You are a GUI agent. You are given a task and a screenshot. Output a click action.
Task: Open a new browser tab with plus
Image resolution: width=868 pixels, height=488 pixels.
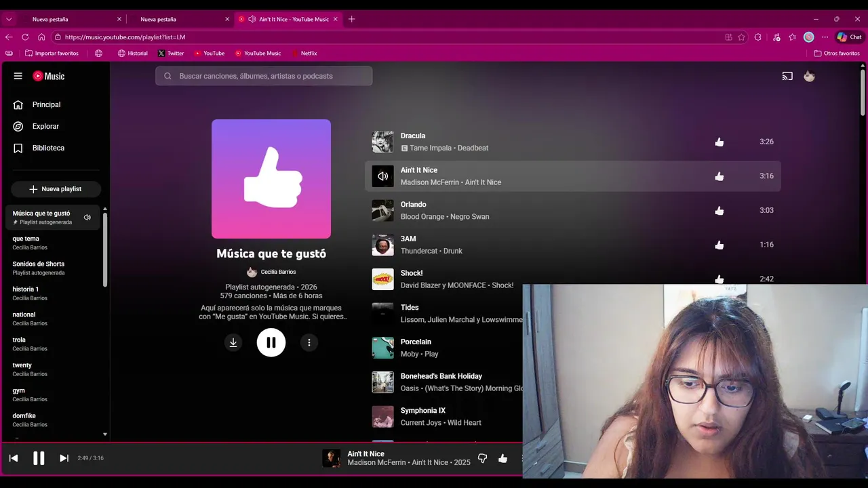point(351,19)
